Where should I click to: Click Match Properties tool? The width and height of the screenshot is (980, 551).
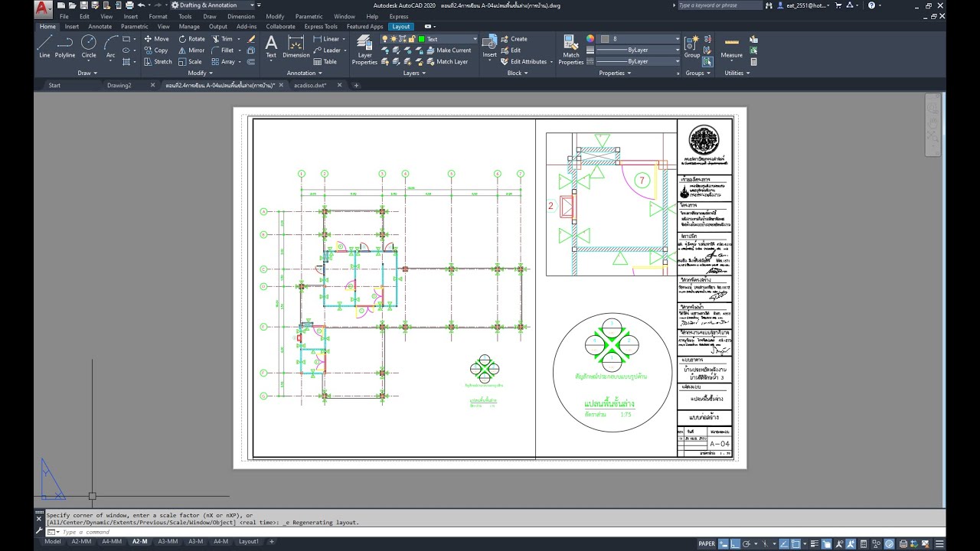571,49
